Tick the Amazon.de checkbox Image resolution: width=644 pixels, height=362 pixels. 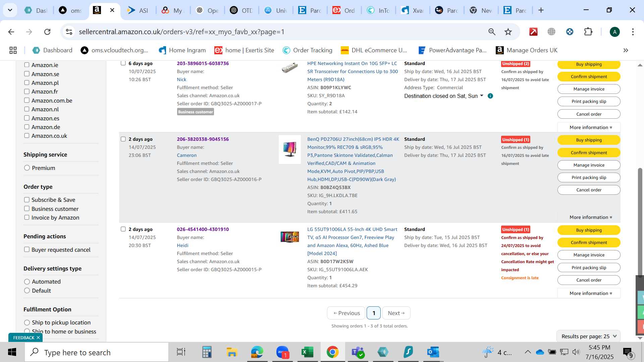(27, 127)
